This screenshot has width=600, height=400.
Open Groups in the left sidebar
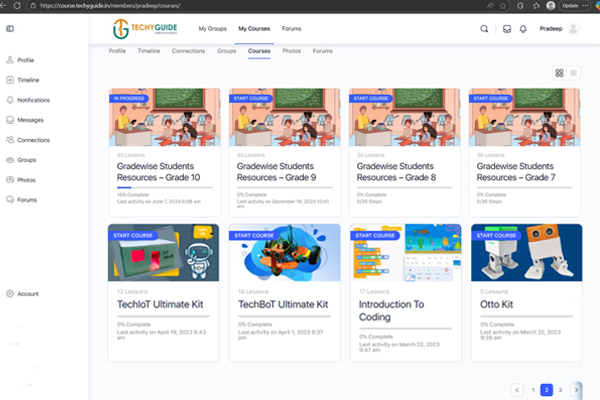point(21,160)
